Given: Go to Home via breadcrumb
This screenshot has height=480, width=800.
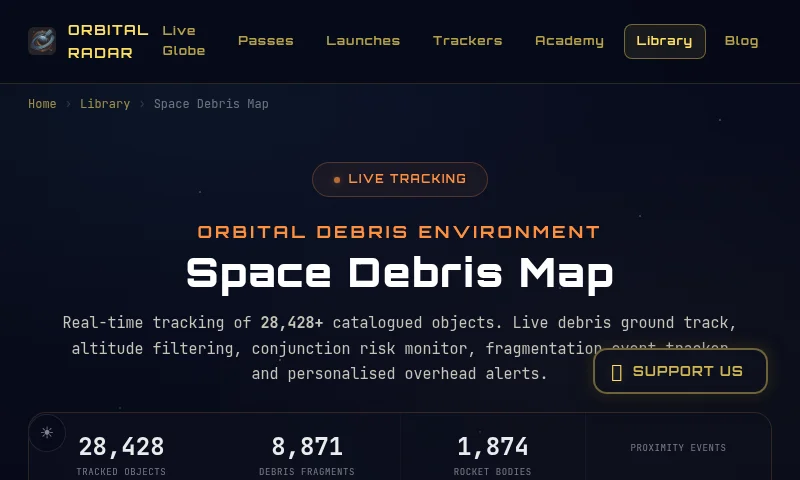Looking at the screenshot, I should pyautogui.click(x=42, y=104).
